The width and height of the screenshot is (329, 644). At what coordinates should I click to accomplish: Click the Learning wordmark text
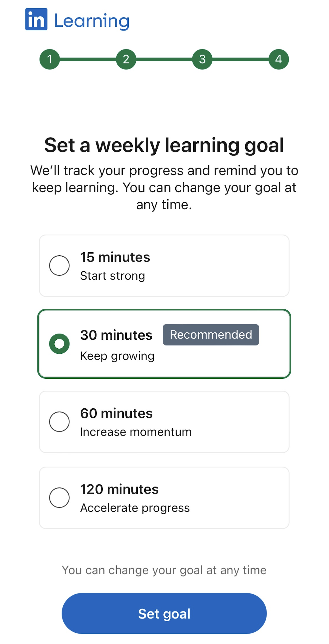tap(92, 21)
